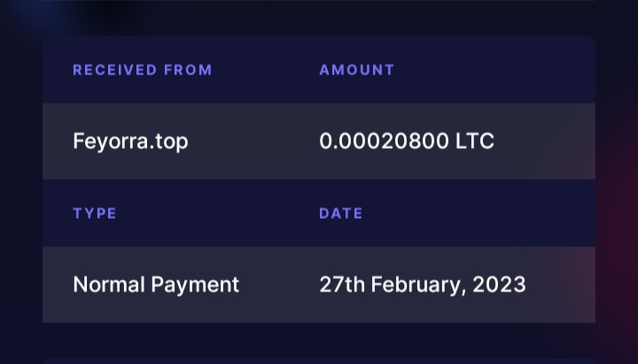Click the RECEIVED FROM header label

(142, 70)
